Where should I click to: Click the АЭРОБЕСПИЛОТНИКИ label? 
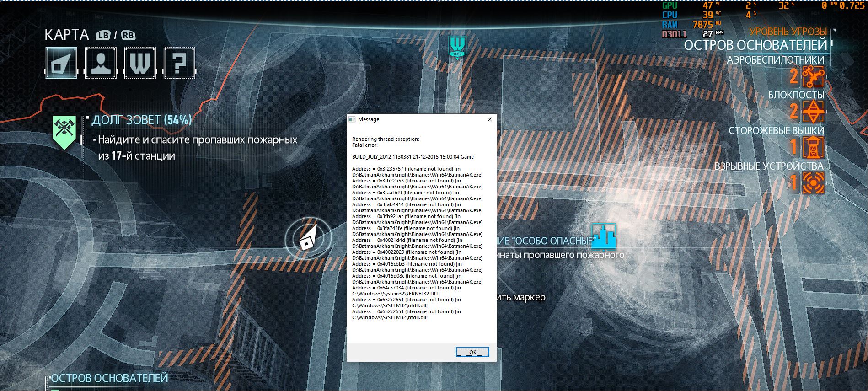776,60
